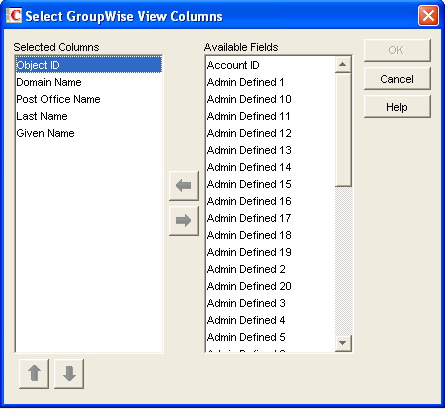445x409 pixels.
Task: Select the Admin Defined 20 field
Action: click(x=270, y=286)
